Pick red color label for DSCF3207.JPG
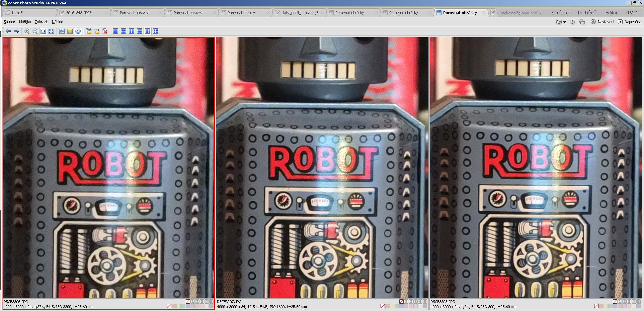The height and width of the screenshot is (311, 644). (x=388, y=306)
